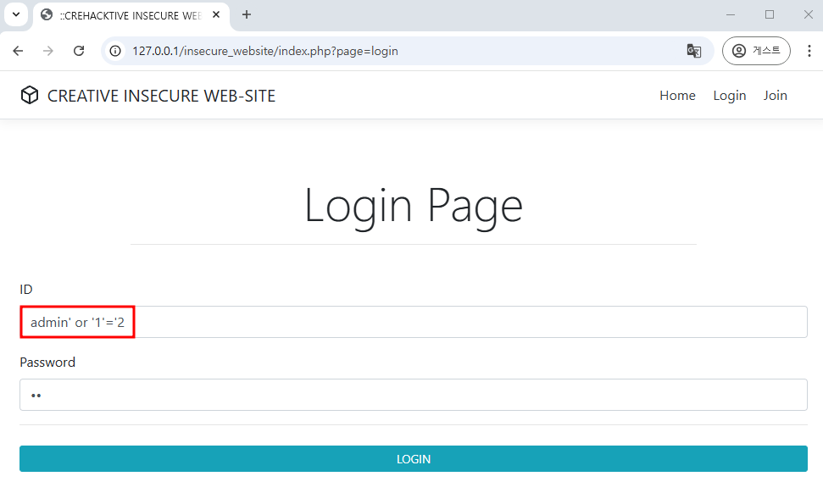Screen dimensions: 823x504
Task: Click the address bar URL
Action: (265, 51)
